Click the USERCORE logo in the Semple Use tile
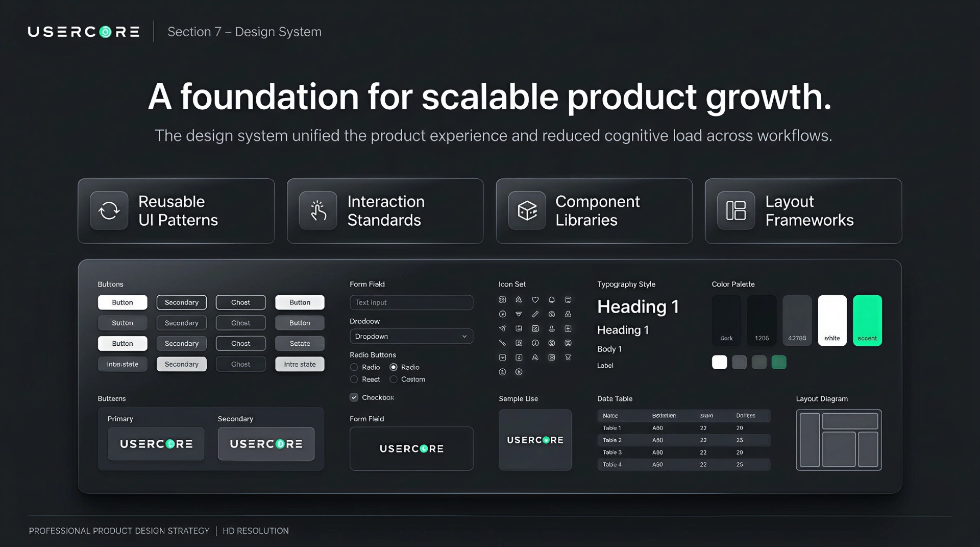 point(535,440)
